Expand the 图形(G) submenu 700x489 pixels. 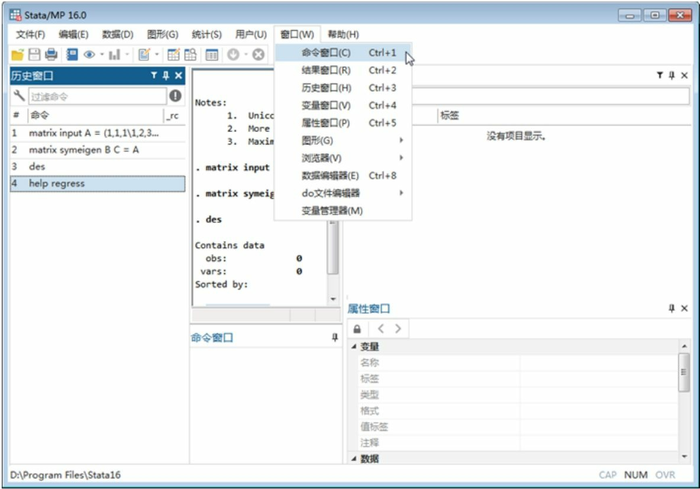click(x=343, y=140)
